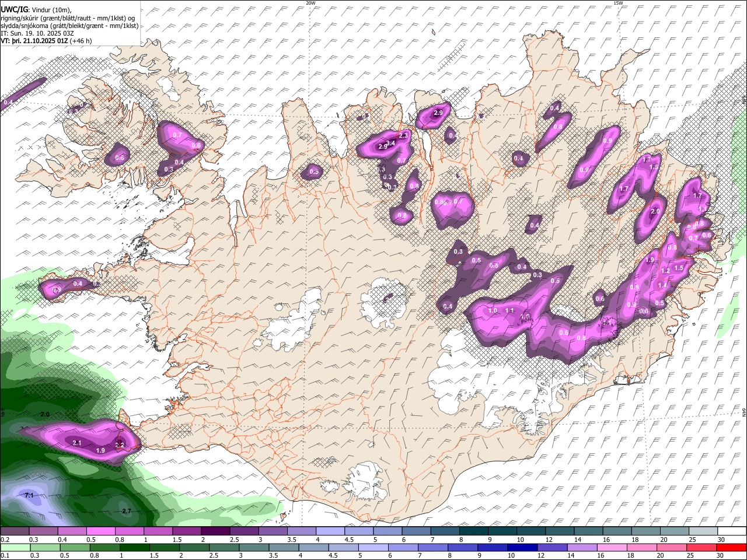Click the 'slydda/snjókoma' legend description line

coord(69,26)
